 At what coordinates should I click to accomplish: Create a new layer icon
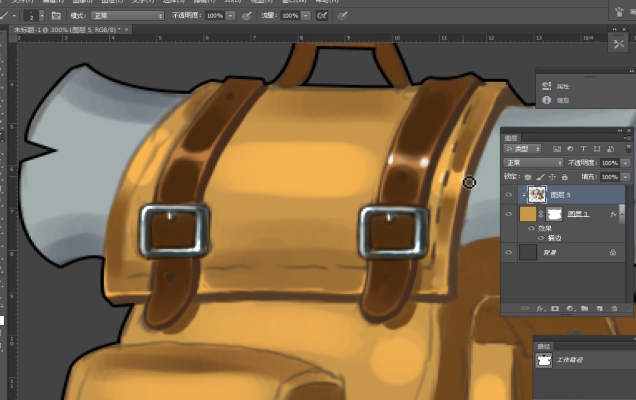599,308
